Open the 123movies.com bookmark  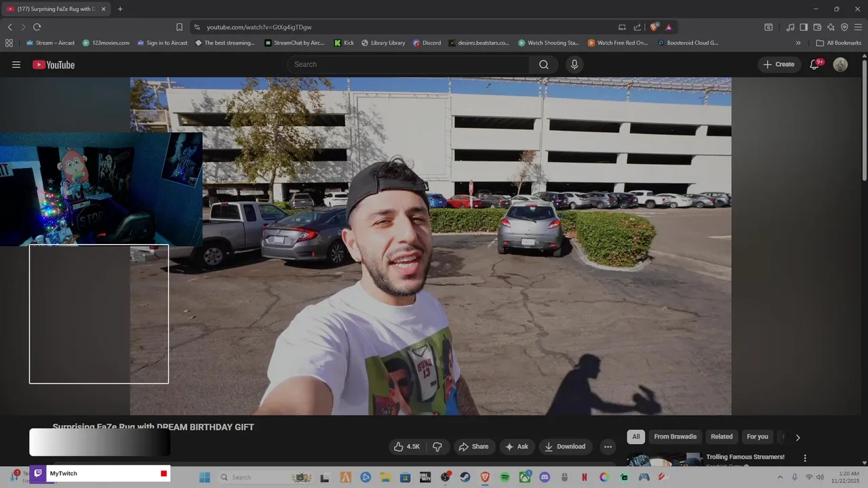(x=106, y=43)
